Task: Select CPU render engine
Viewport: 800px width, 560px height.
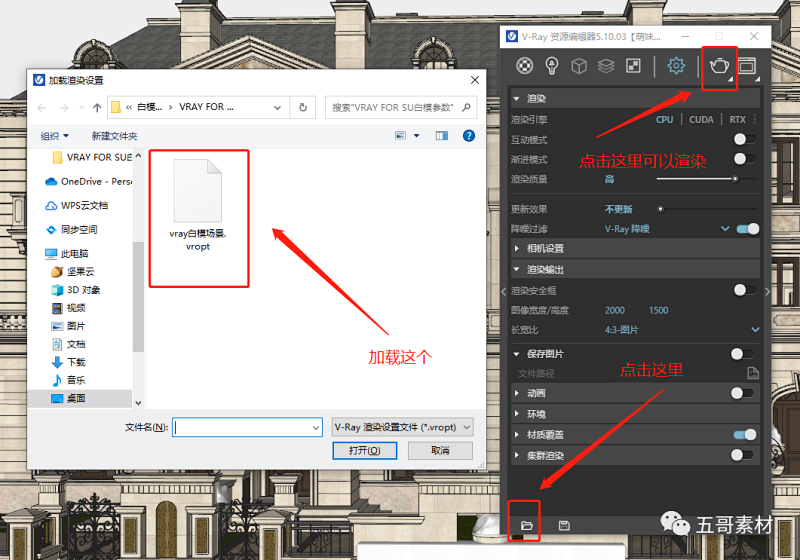Action: (x=664, y=120)
